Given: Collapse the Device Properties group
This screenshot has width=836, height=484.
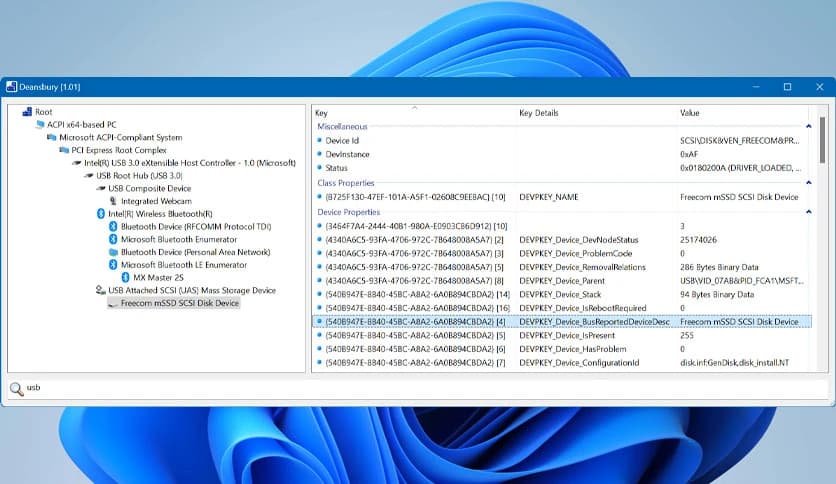Looking at the screenshot, I should coord(808,212).
